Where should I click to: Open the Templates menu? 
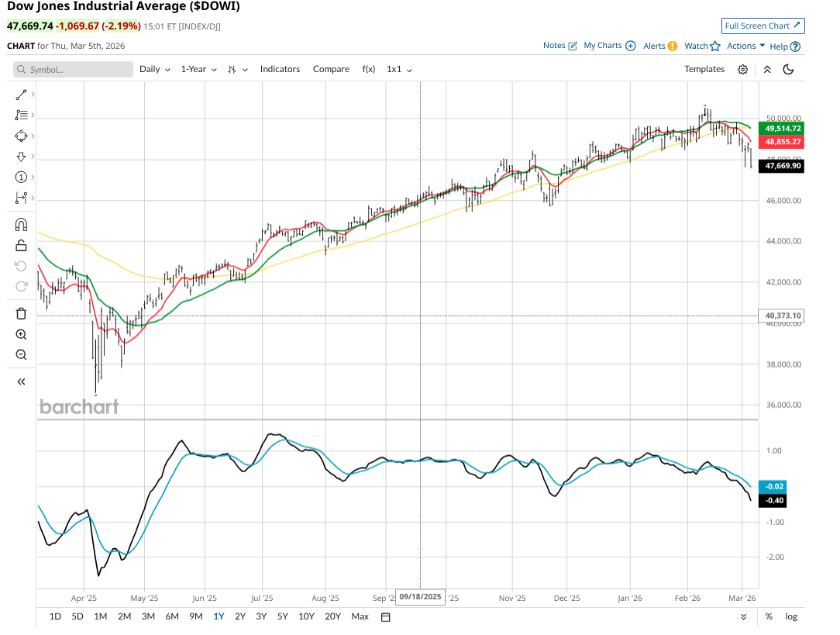point(704,69)
